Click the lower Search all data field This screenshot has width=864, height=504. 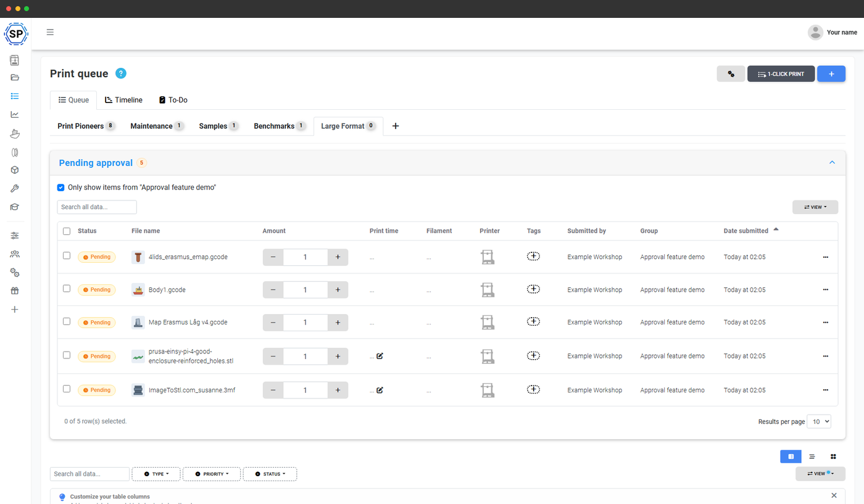tap(89, 474)
